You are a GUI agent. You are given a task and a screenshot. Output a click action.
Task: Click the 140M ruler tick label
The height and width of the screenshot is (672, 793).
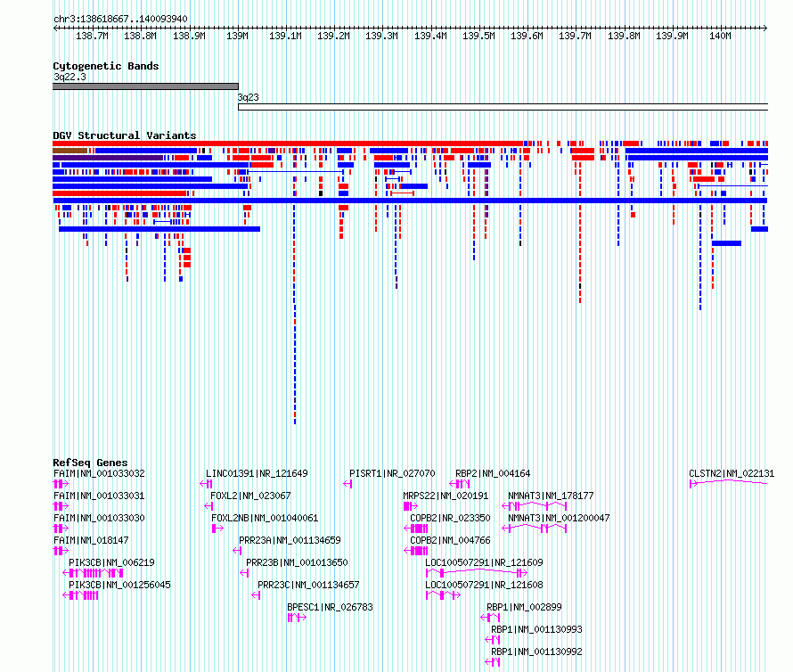[x=720, y=36]
